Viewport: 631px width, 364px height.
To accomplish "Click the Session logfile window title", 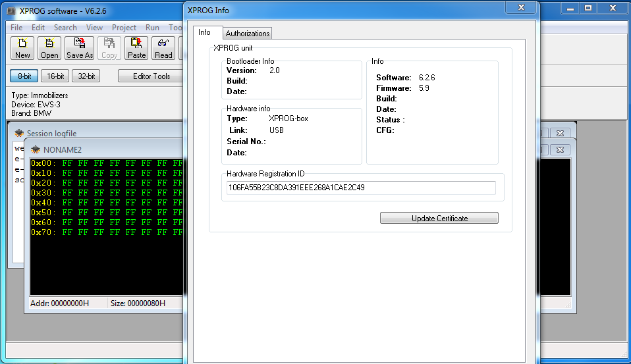I will tap(51, 134).
